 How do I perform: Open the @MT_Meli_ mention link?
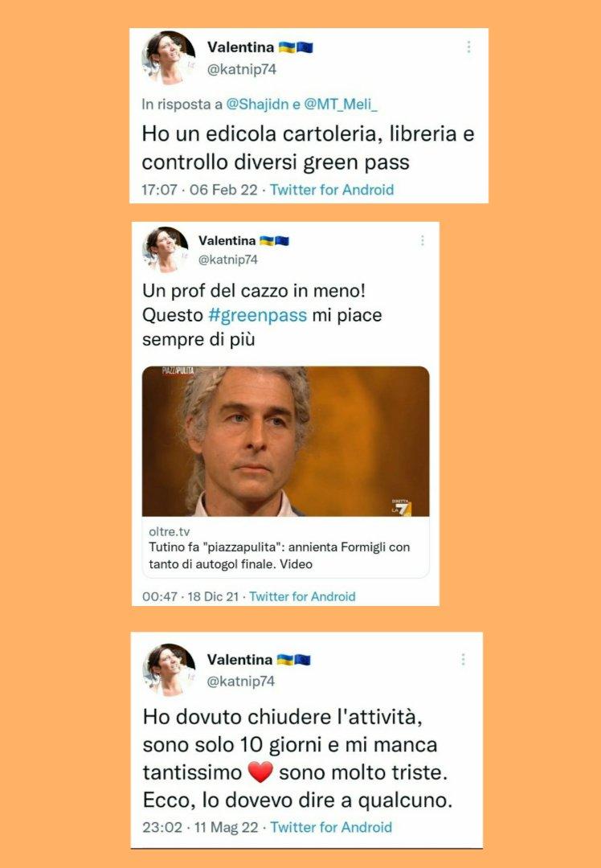(x=341, y=104)
